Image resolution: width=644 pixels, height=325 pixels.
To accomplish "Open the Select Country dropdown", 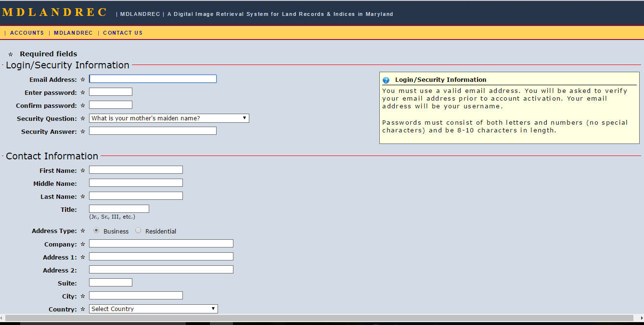I will (x=153, y=309).
